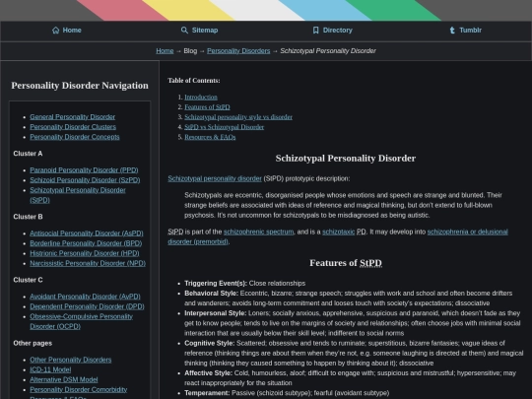
Task: Open Narcissistic Personality Disorder (NPD) link
Action: point(88,263)
